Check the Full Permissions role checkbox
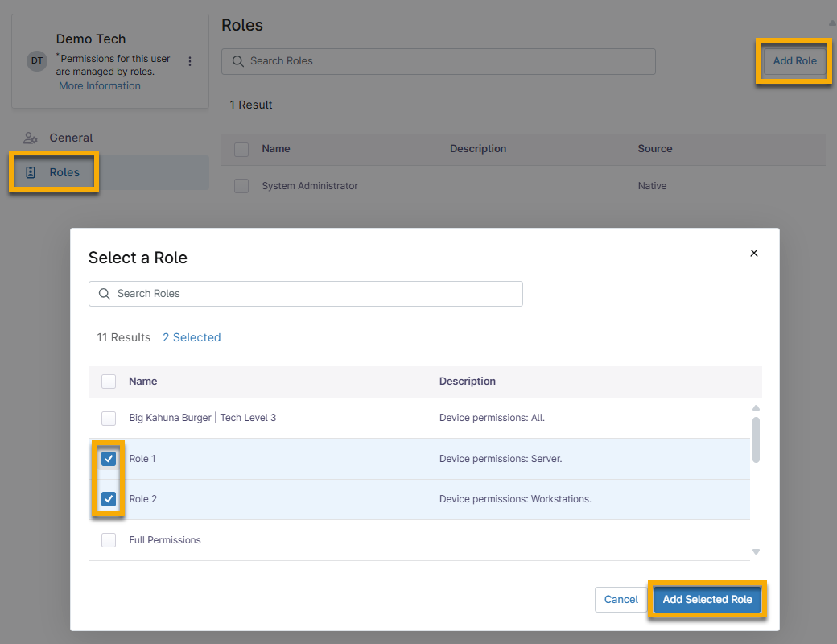 (109, 540)
